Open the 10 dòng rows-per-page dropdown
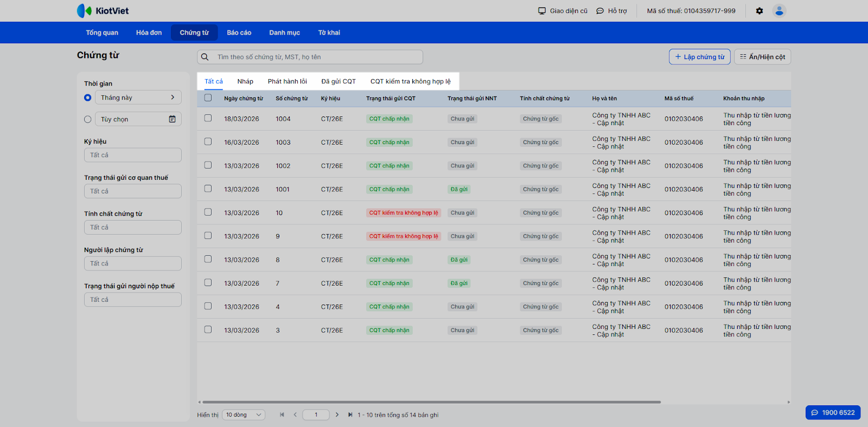Viewport: 868px width, 427px height. click(244, 415)
